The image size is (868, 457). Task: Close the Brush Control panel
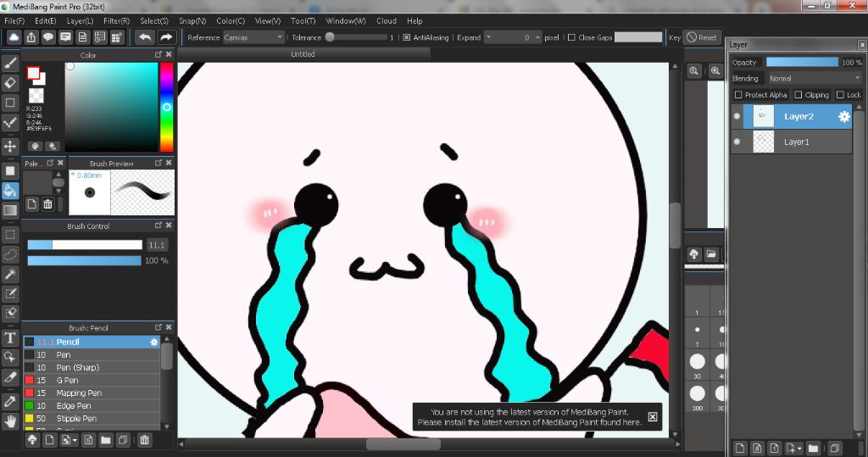coord(169,226)
